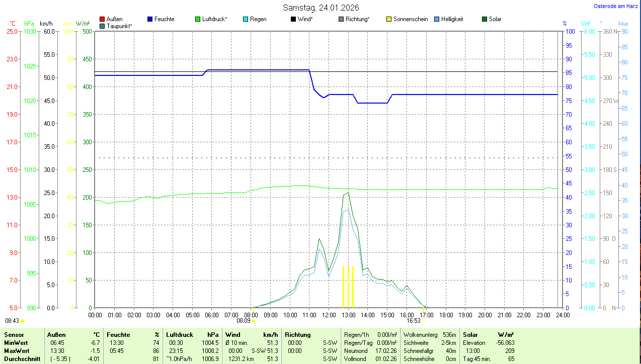641x364 pixels.
Task: Click the date title Samstag, 24.01.2026
Action: pyautogui.click(x=320, y=8)
